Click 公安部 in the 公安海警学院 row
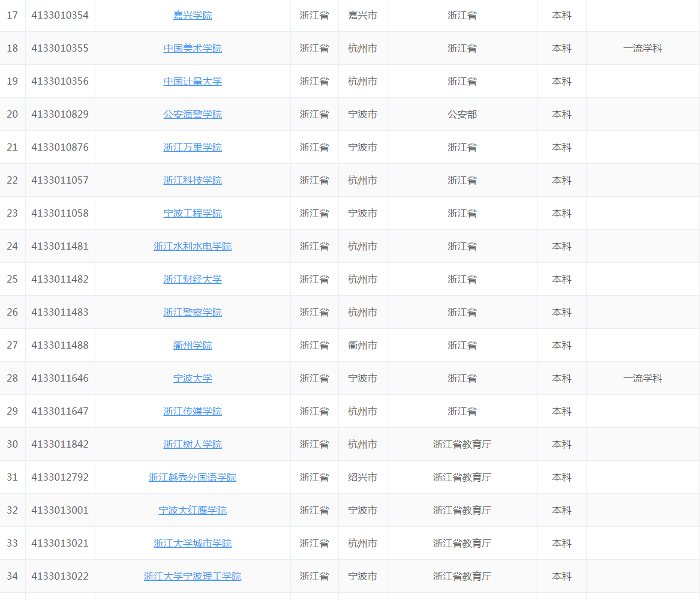 click(x=462, y=114)
